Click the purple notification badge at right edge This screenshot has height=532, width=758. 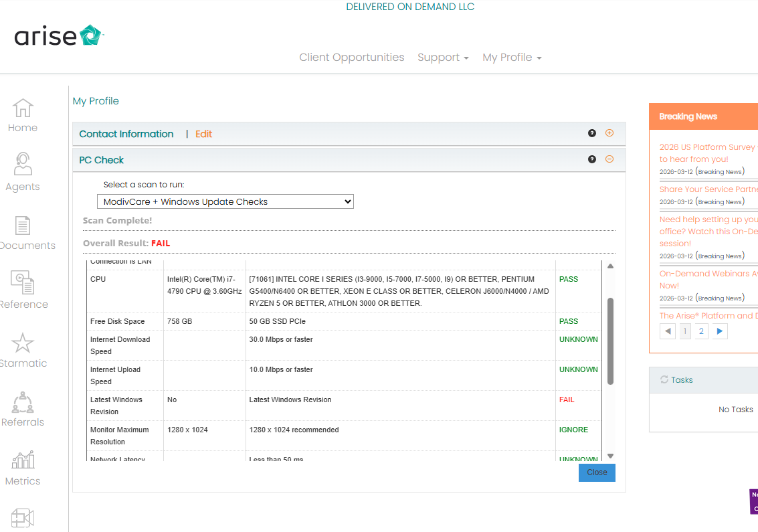(753, 501)
